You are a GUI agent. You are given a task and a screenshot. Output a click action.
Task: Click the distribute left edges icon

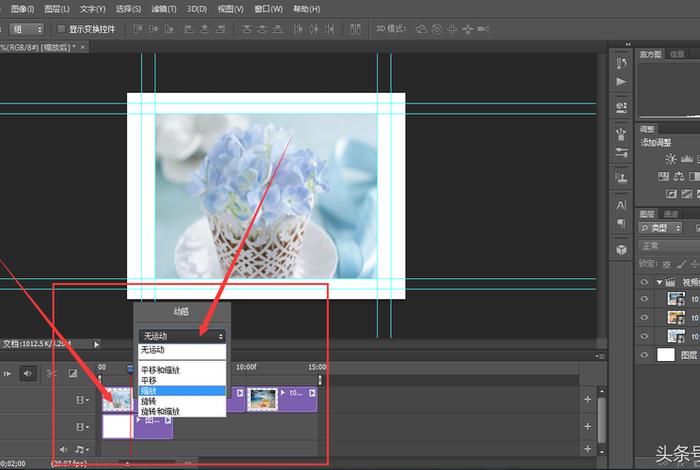tap(298, 29)
